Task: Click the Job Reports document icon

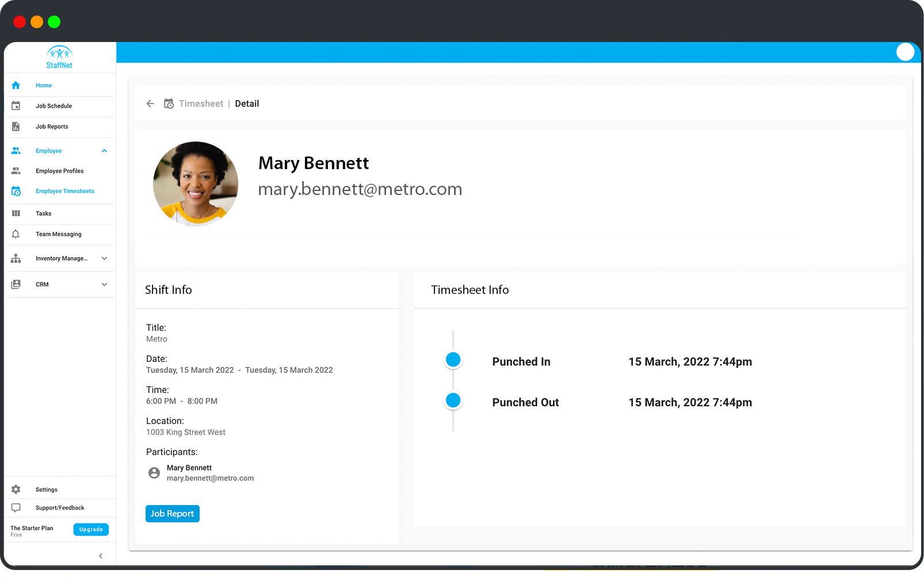Action: [x=16, y=127]
